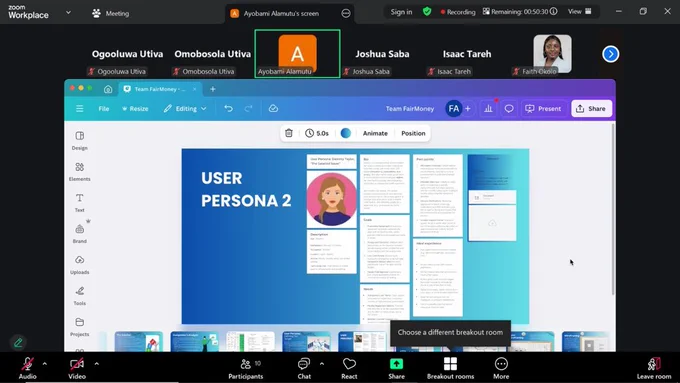Unmute the Audio microphone
The image size is (680, 383).
(27, 368)
